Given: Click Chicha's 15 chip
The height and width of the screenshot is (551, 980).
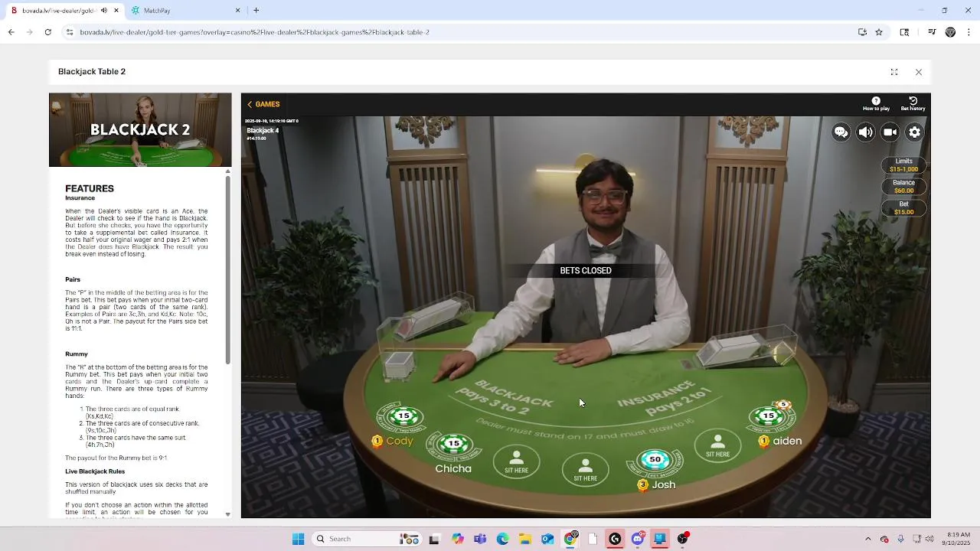Looking at the screenshot, I should 453,443.
